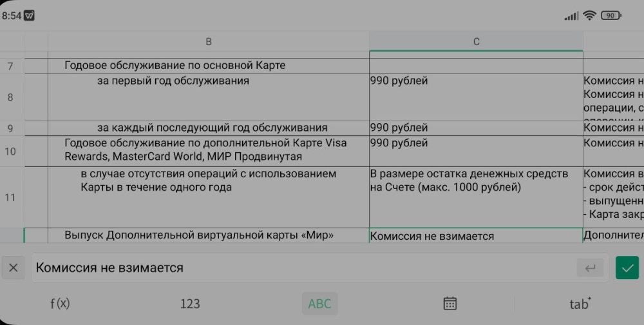Switch to the 123 numeric keyboard
The image size is (644, 325).
(x=190, y=304)
